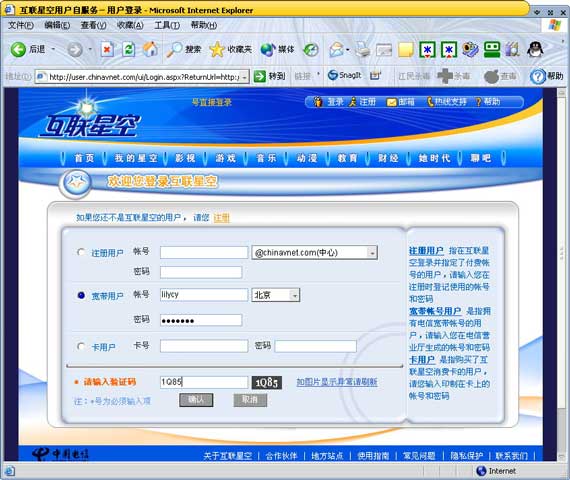Image resolution: width=570 pixels, height=480 pixels.
Task: Open the Forward button history arrow
Action: (90, 49)
